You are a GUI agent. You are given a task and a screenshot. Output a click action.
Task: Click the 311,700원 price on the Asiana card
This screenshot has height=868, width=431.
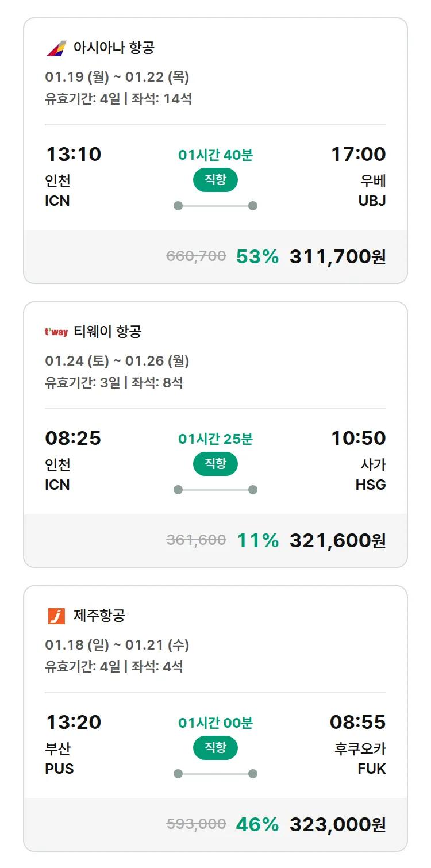[x=337, y=256]
